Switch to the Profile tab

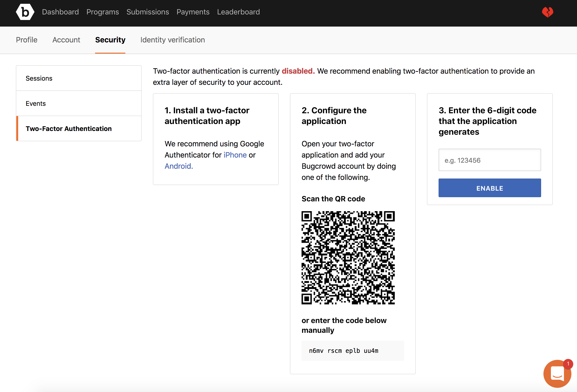tap(27, 40)
